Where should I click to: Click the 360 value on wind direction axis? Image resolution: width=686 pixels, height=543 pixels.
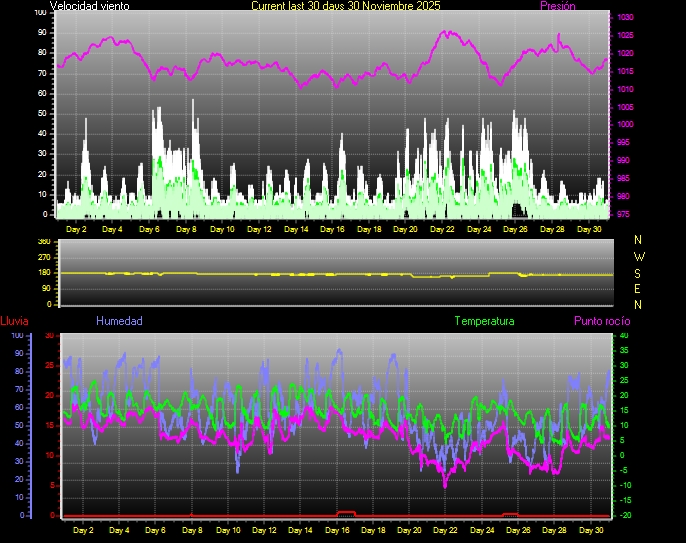[x=43, y=242]
